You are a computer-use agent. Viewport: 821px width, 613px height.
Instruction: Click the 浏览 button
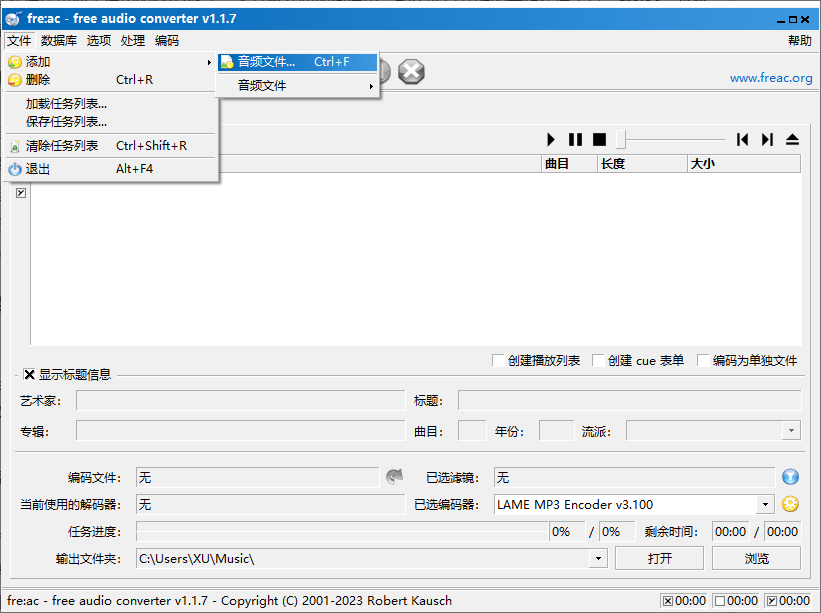click(757, 558)
